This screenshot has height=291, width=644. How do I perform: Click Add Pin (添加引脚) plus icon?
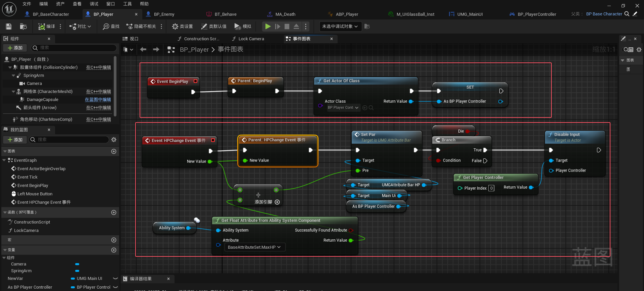(x=277, y=202)
